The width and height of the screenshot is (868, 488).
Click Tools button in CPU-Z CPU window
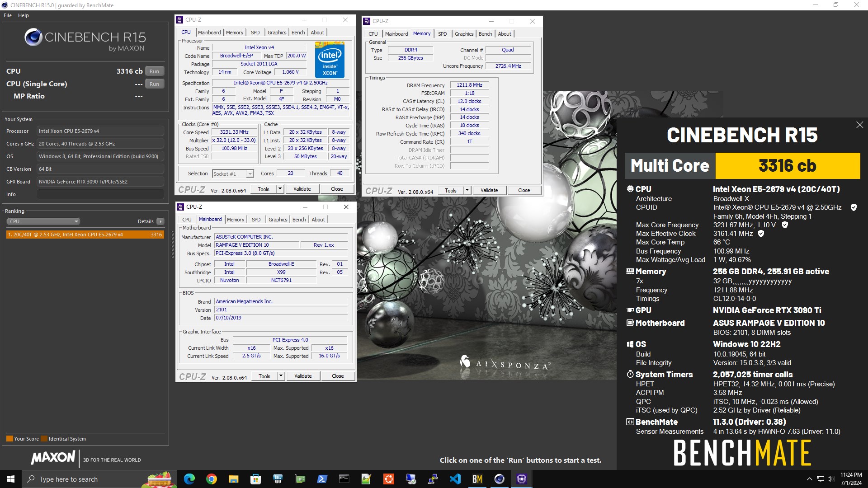point(264,189)
